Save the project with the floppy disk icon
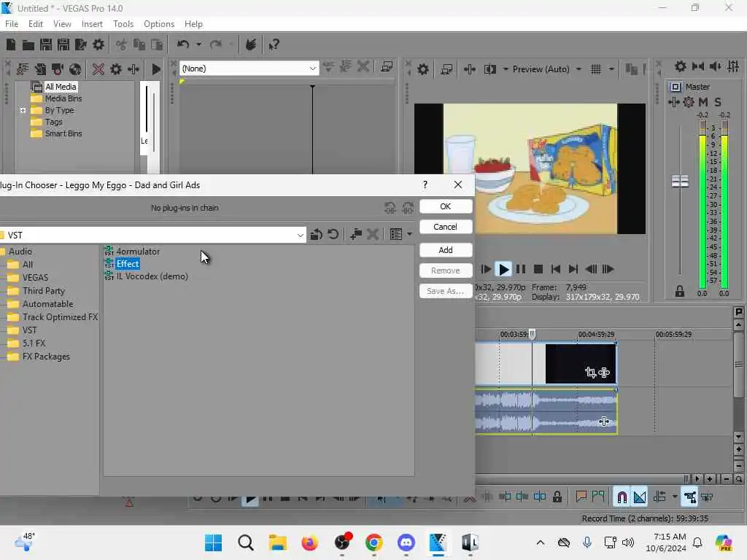This screenshot has height=560, width=747. [x=46, y=44]
